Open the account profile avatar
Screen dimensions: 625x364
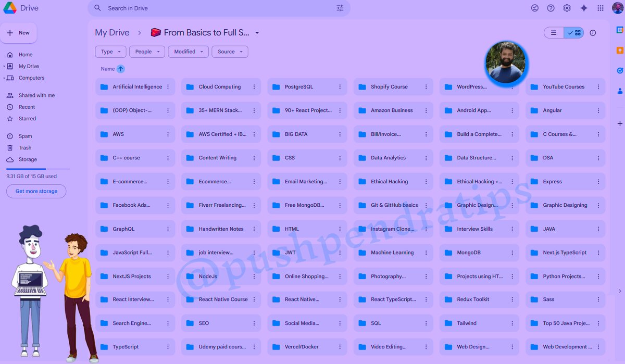click(617, 8)
